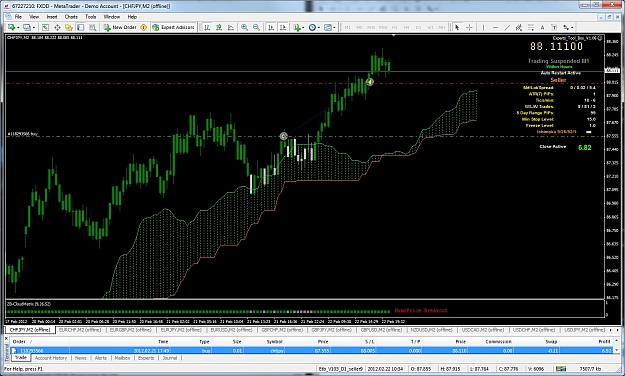
Task: Click the connection status bars icon
Action: point(561,369)
